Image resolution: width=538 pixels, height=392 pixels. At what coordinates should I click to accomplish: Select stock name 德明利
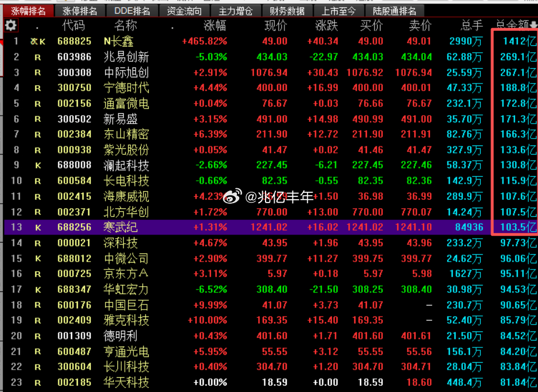pyautogui.click(x=120, y=336)
